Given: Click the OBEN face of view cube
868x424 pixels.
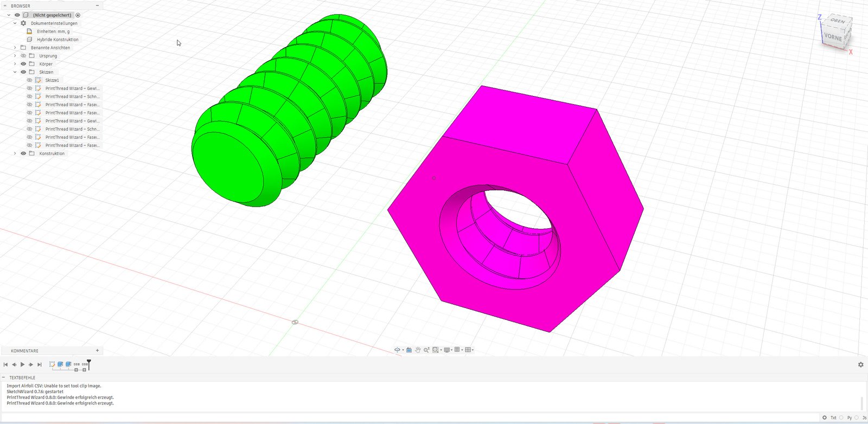Looking at the screenshot, I should [838, 21].
